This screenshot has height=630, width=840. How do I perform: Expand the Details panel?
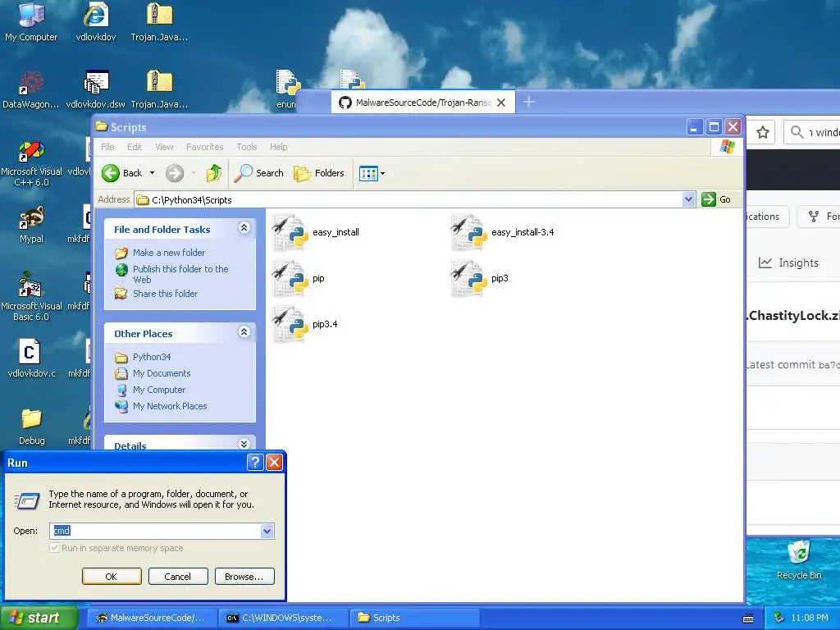point(244,444)
